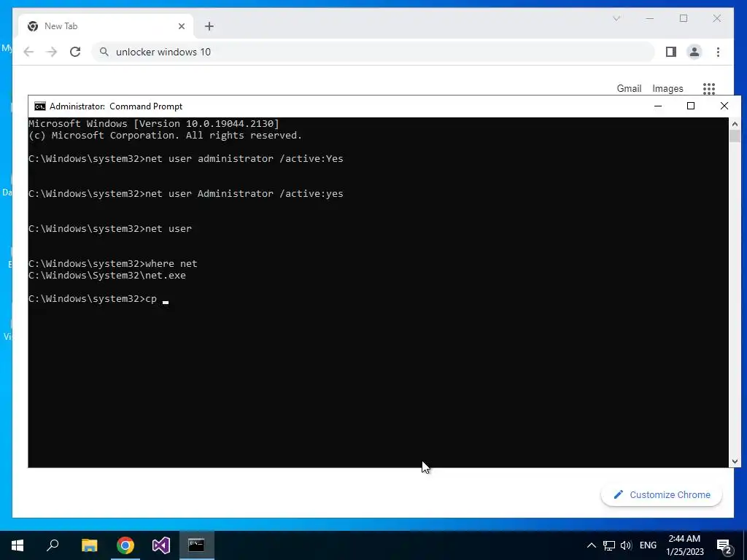
Task: Click ENG language indicator
Action: point(648,545)
